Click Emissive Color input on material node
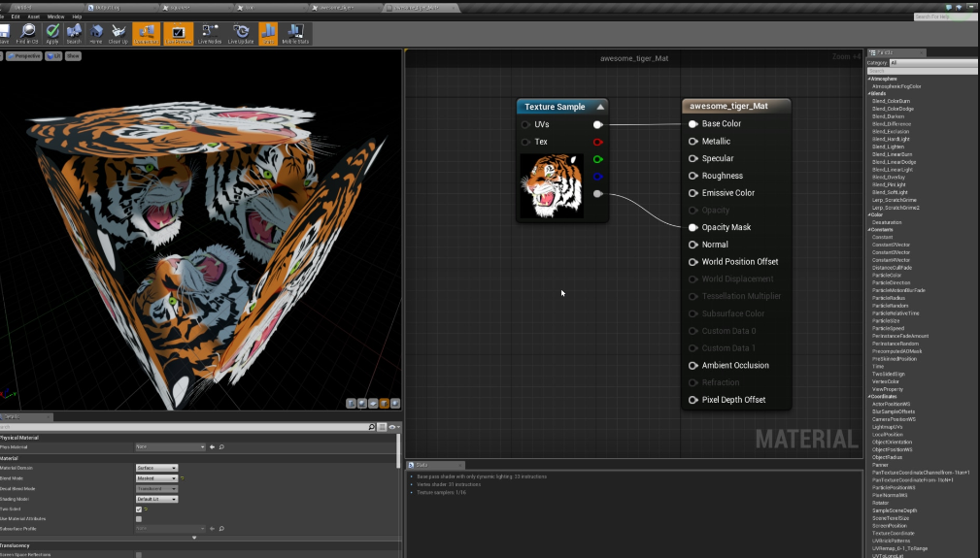The height and width of the screenshot is (558, 980). (x=693, y=193)
